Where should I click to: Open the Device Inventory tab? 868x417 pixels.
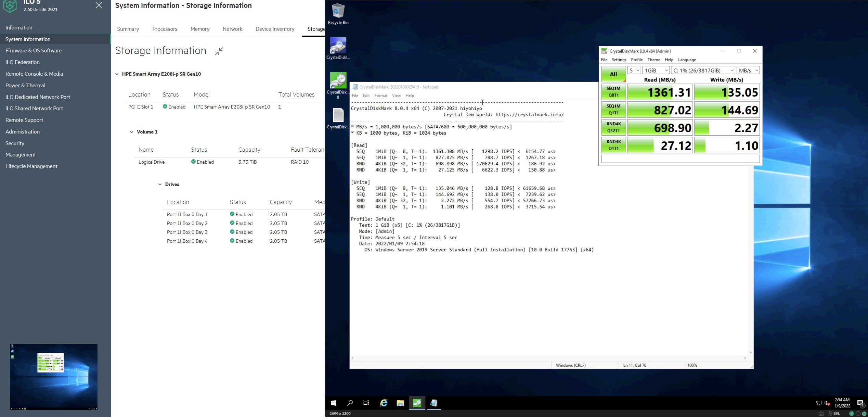pyautogui.click(x=275, y=29)
